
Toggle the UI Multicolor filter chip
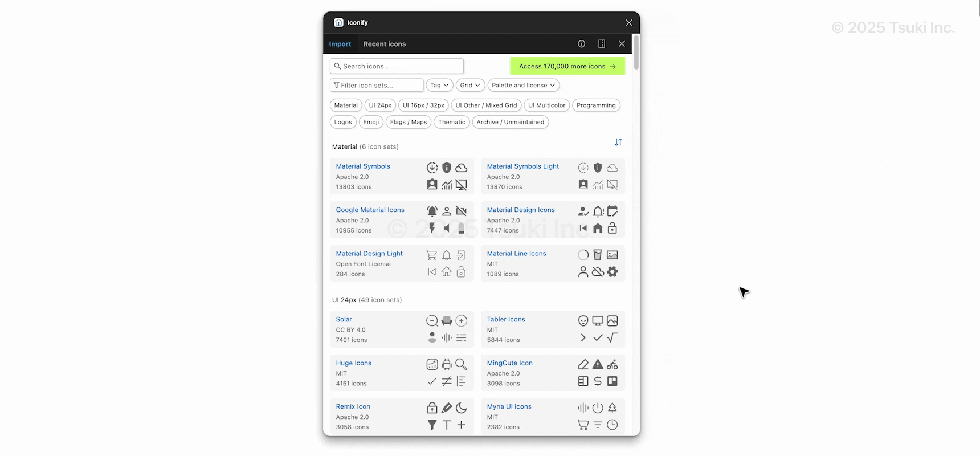pyautogui.click(x=546, y=105)
